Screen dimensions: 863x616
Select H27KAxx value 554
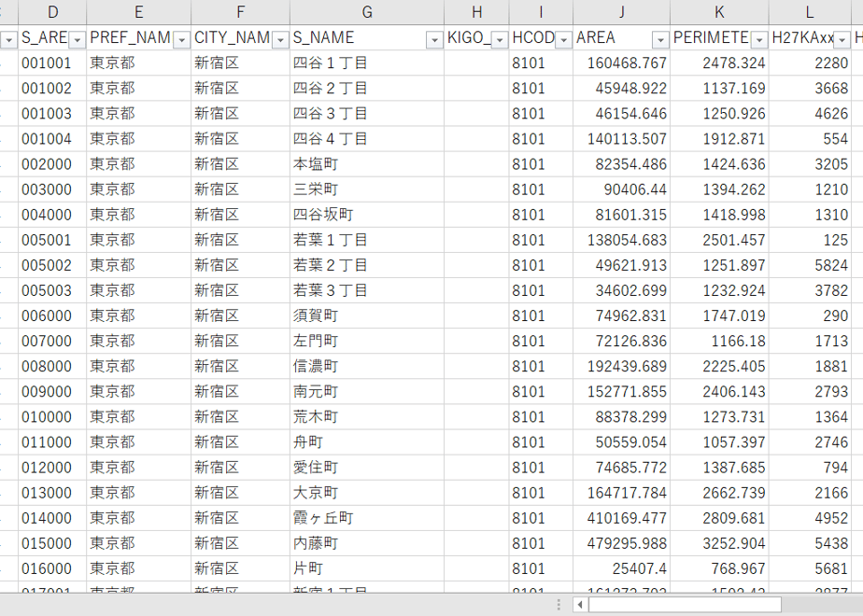coord(810,138)
